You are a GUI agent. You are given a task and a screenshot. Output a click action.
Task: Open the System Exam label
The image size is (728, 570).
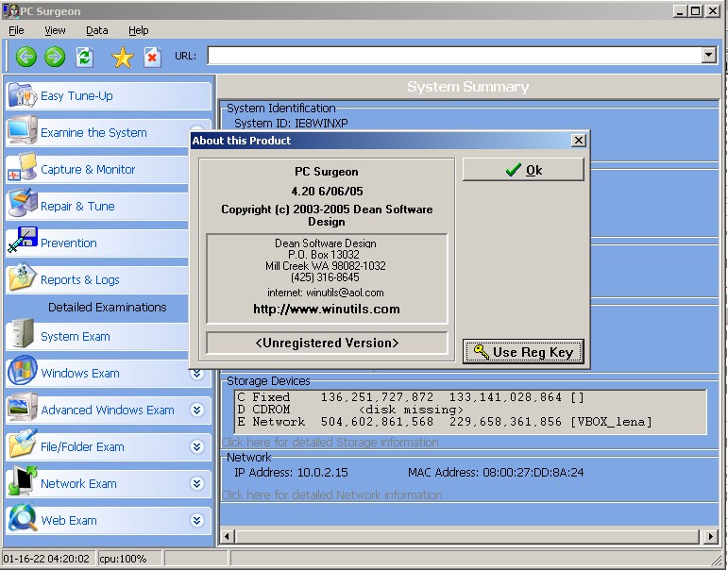(x=76, y=337)
